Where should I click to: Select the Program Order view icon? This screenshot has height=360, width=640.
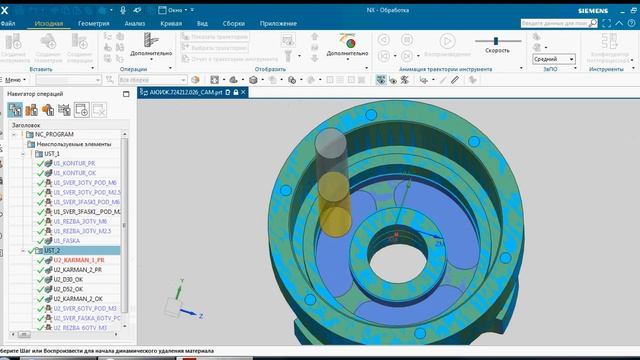pos(15,110)
